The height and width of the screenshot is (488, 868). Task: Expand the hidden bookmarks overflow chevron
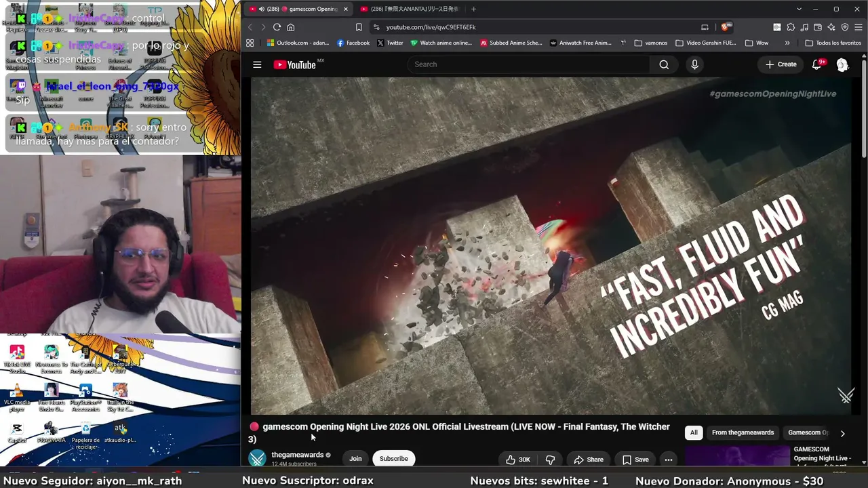pyautogui.click(x=787, y=43)
